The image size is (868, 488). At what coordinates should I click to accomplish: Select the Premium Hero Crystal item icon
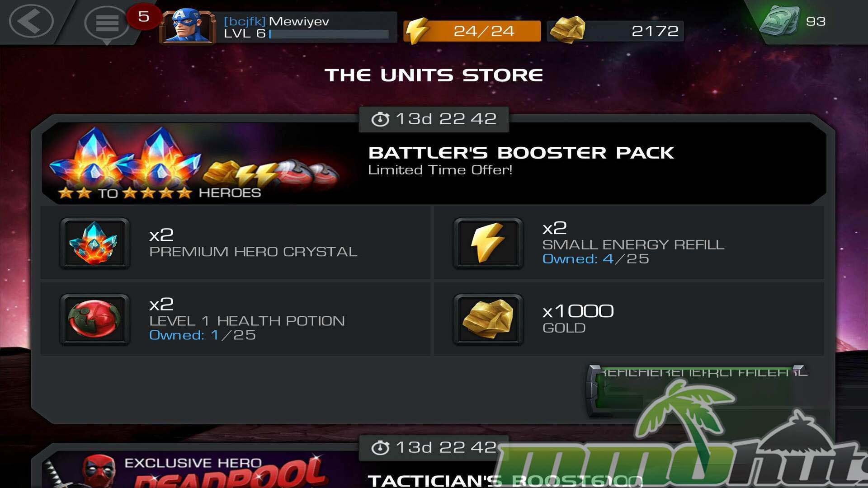point(95,244)
